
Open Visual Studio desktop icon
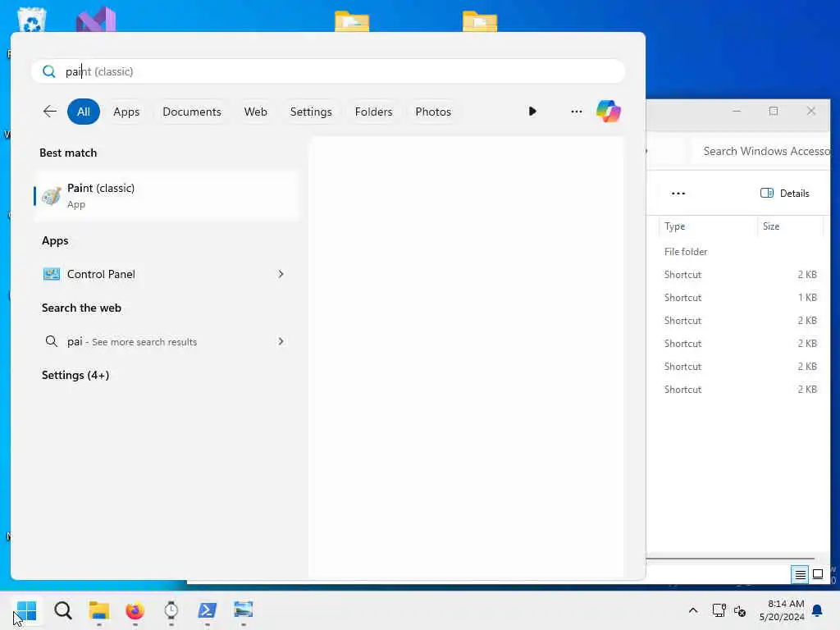click(96, 20)
